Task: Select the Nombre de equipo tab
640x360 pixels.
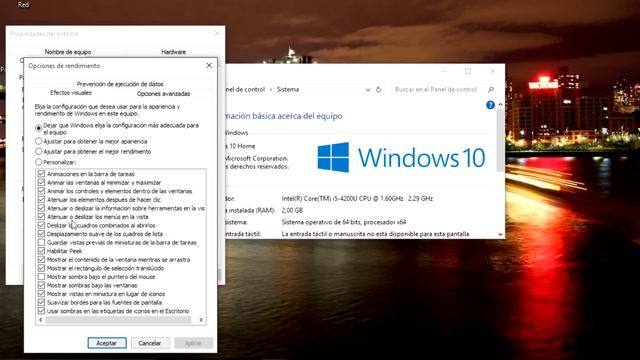Action: pos(68,52)
